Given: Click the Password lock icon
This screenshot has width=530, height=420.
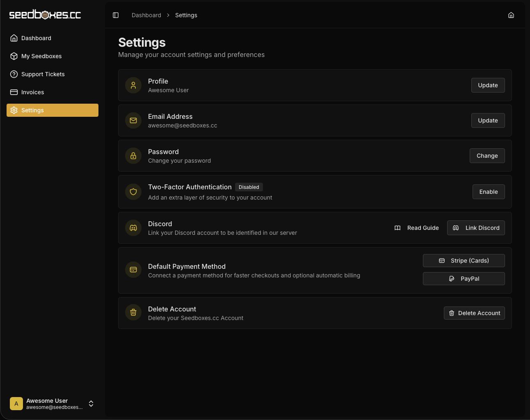Looking at the screenshot, I should click(x=133, y=156).
